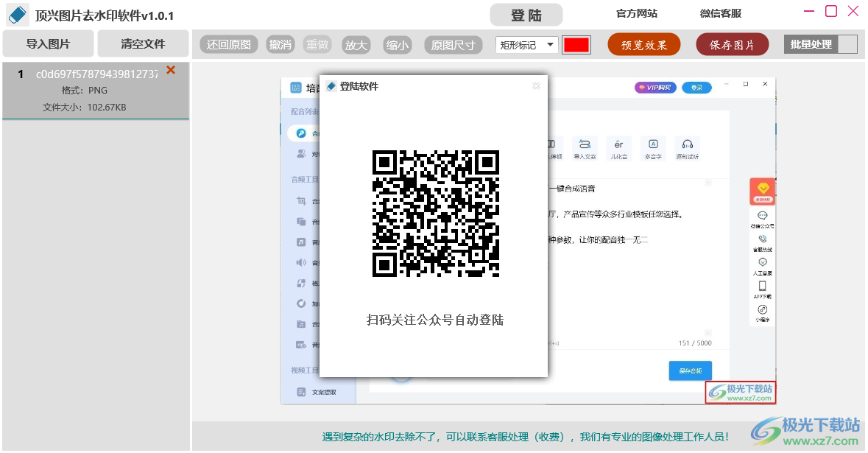Open the 矩形标记 marker type dropdown
Viewport: 868px width, 453px height.
528,45
